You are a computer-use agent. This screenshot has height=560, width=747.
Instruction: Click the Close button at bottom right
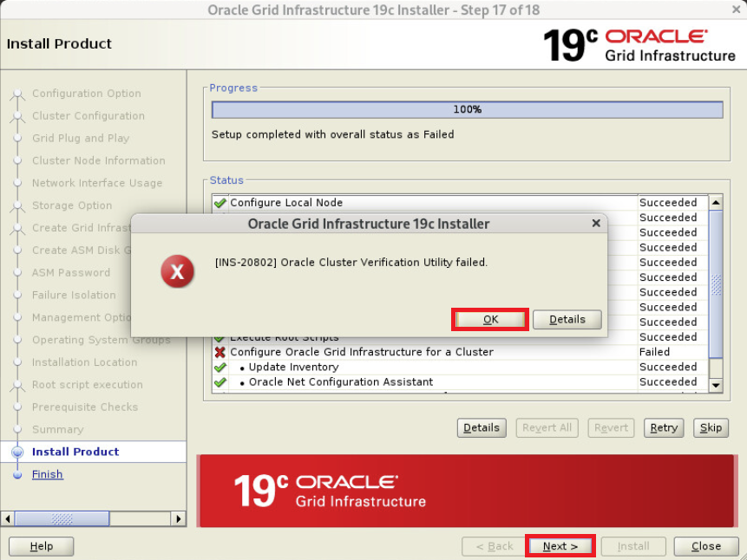[x=705, y=546]
